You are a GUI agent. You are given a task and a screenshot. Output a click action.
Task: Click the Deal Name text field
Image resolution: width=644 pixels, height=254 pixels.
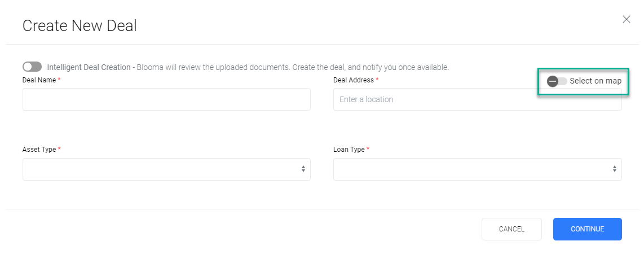click(x=166, y=99)
